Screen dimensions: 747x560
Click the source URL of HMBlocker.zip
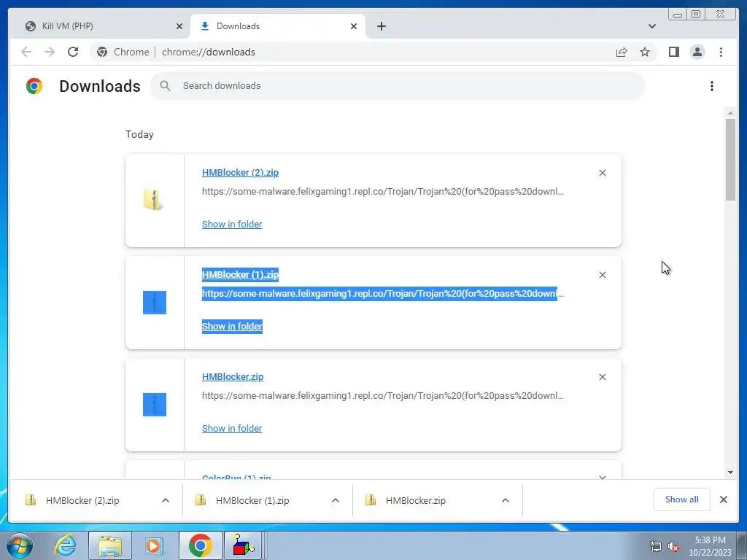pyautogui.click(x=382, y=396)
